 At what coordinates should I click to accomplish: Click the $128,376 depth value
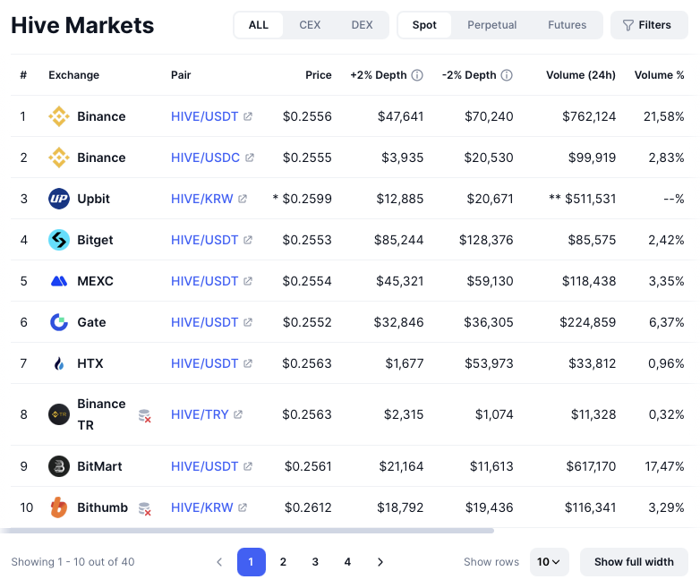[486, 240]
